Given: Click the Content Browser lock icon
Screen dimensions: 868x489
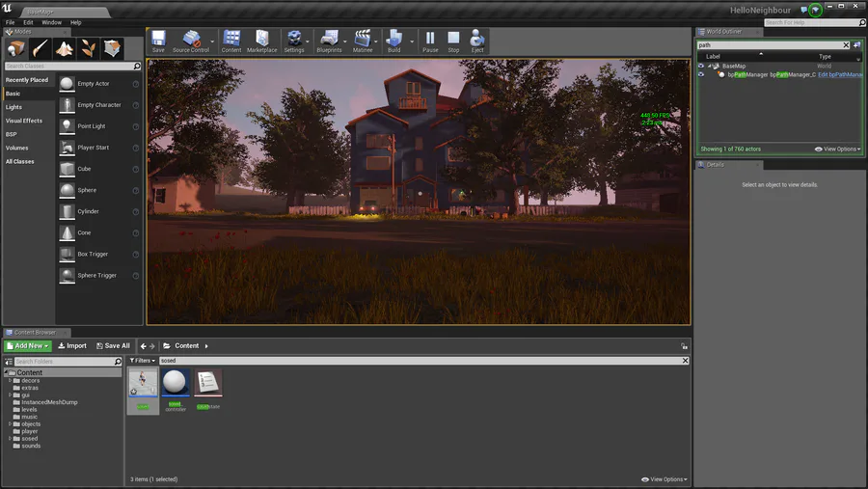Looking at the screenshot, I should point(684,346).
